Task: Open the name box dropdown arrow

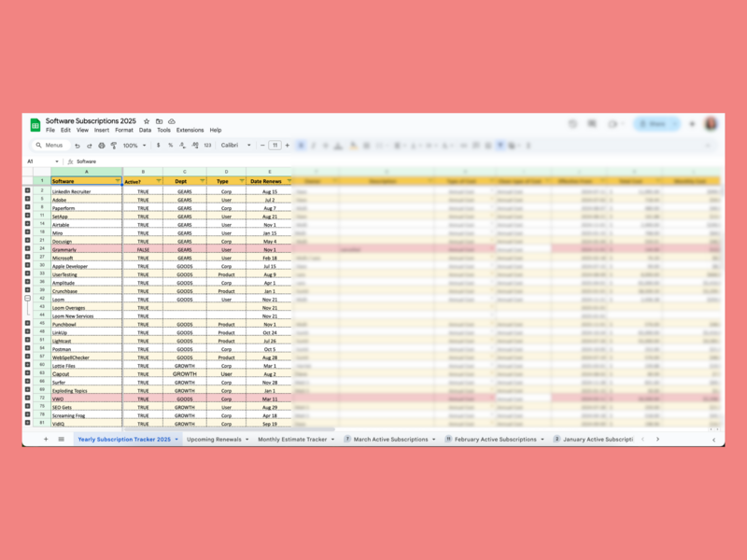Action: point(57,161)
